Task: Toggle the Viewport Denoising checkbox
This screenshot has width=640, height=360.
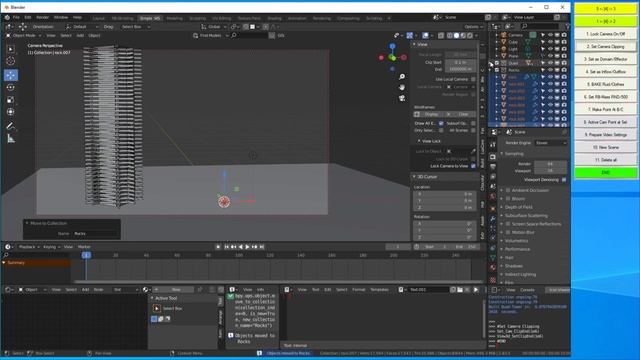Action: 564,180
